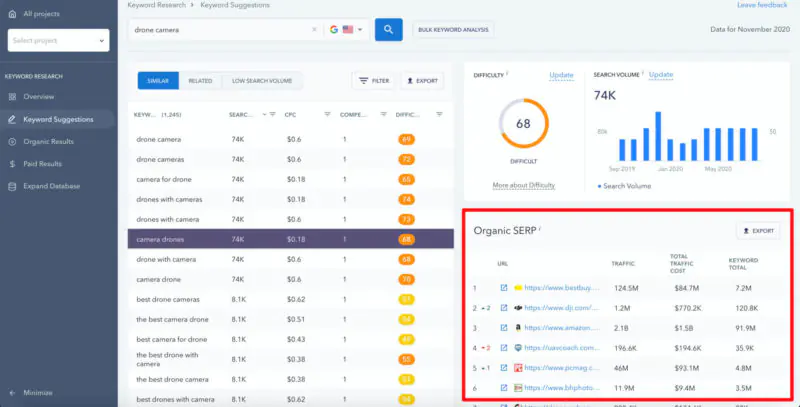Viewport: 800px width, 407px height.
Task: Open the Select project dropdown
Action: pyautogui.click(x=59, y=40)
